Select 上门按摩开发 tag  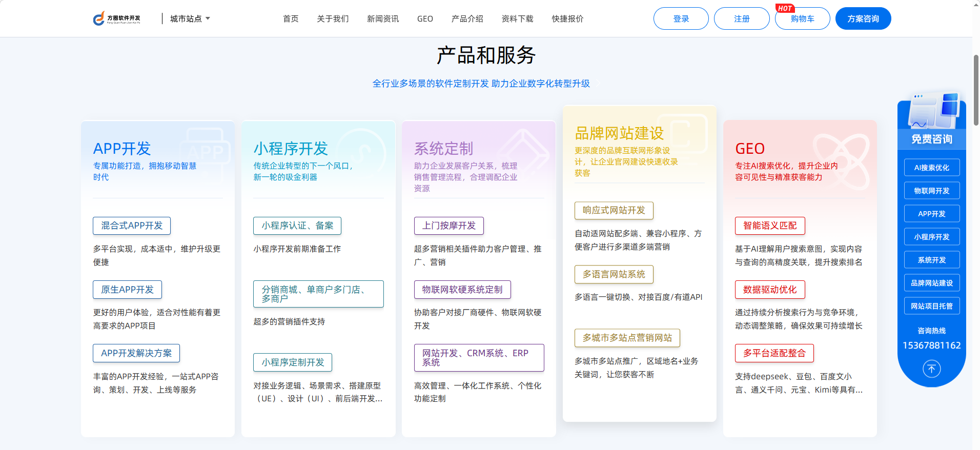click(449, 226)
